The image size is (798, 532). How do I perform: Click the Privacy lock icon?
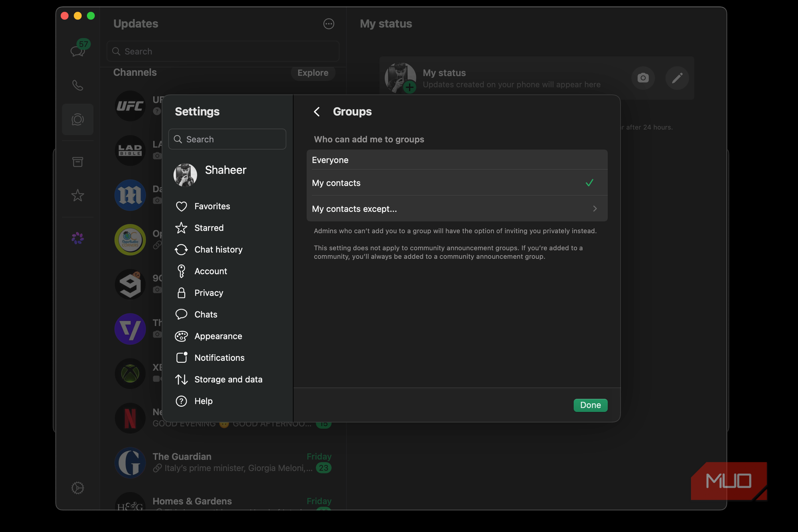[x=181, y=293]
